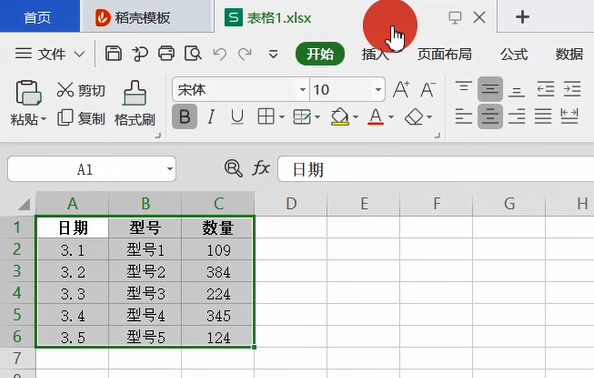
Task: Select the 格式刷 format painter
Action: 134,103
